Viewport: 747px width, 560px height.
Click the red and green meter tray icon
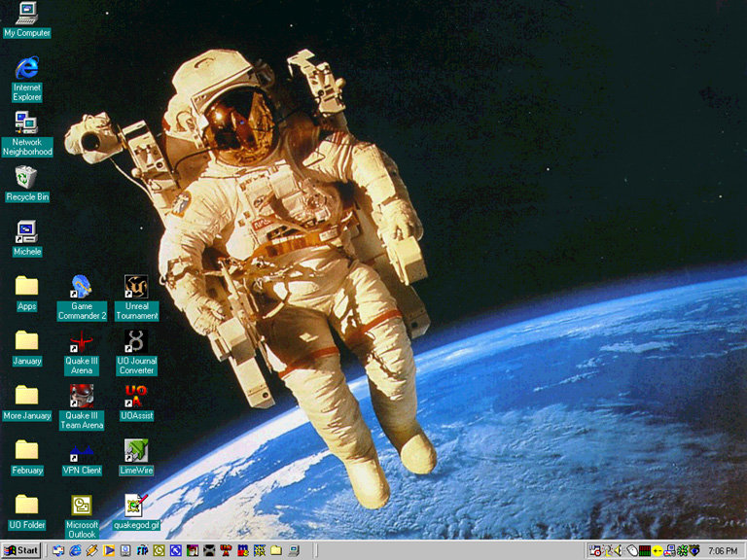pyautogui.click(x=645, y=551)
